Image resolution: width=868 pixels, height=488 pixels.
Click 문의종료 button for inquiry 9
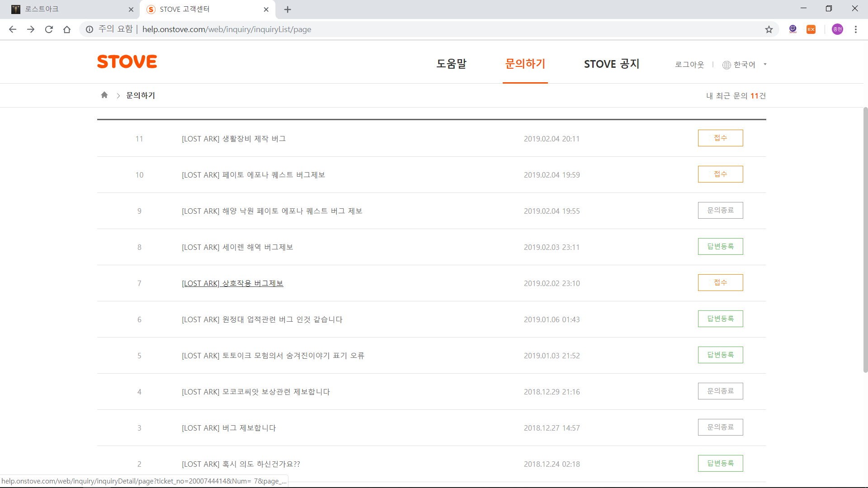pos(720,211)
